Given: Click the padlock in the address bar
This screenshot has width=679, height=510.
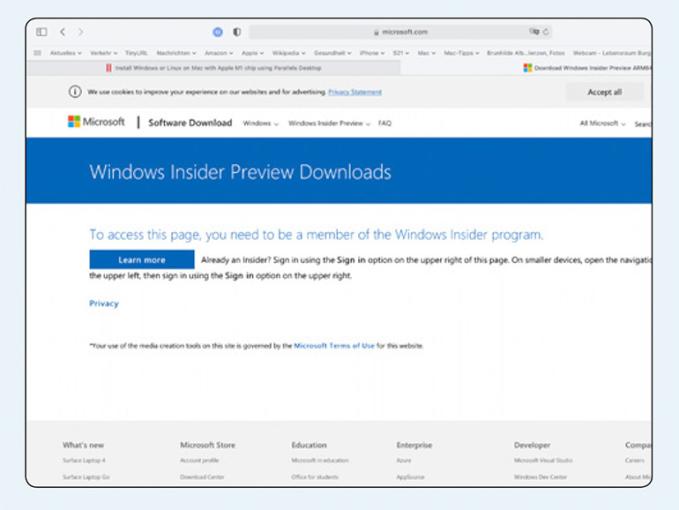Looking at the screenshot, I should coord(376,32).
